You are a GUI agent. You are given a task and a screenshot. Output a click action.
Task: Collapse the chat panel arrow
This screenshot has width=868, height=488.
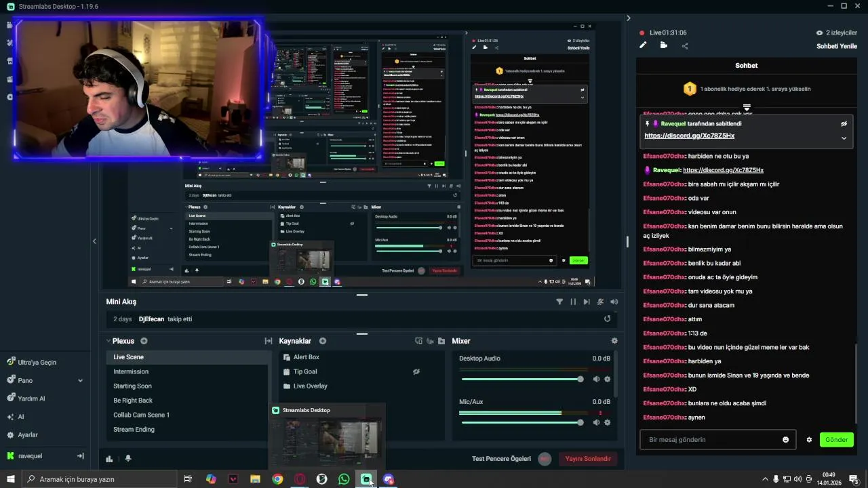tap(628, 18)
